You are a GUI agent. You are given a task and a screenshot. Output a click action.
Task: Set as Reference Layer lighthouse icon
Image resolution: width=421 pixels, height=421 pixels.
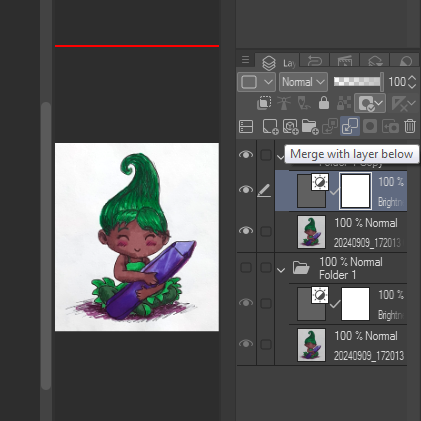pos(284,103)
